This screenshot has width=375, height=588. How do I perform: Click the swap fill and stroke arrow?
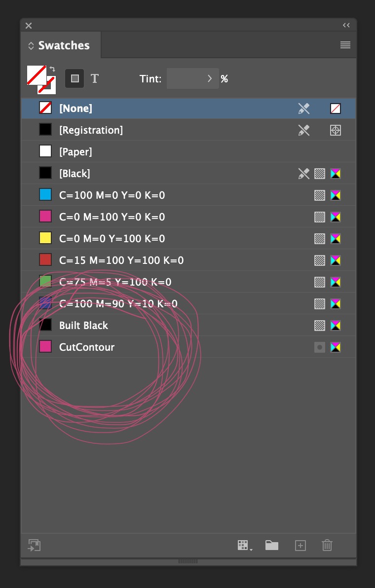[x=52, y=70]
